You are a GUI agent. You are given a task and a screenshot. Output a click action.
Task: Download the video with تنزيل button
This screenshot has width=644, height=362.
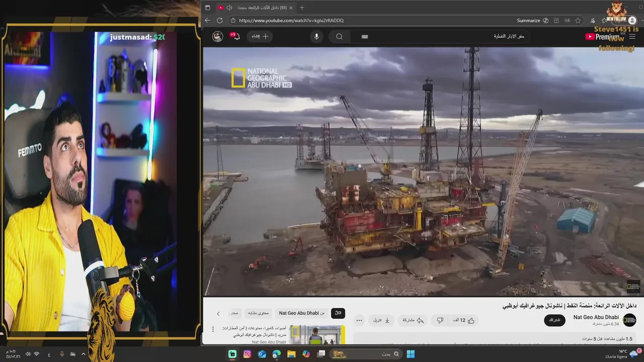(x=382, y=320)
